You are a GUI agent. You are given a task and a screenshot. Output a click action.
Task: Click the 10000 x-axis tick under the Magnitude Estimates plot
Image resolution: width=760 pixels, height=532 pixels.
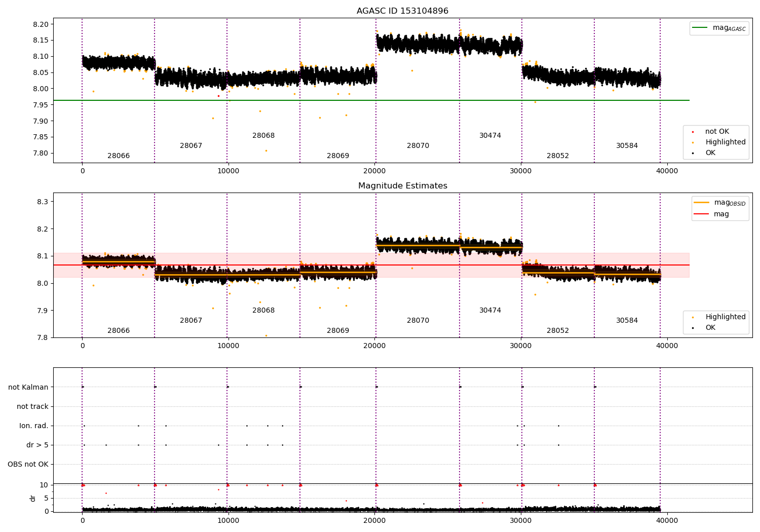(x=229, y=346)
